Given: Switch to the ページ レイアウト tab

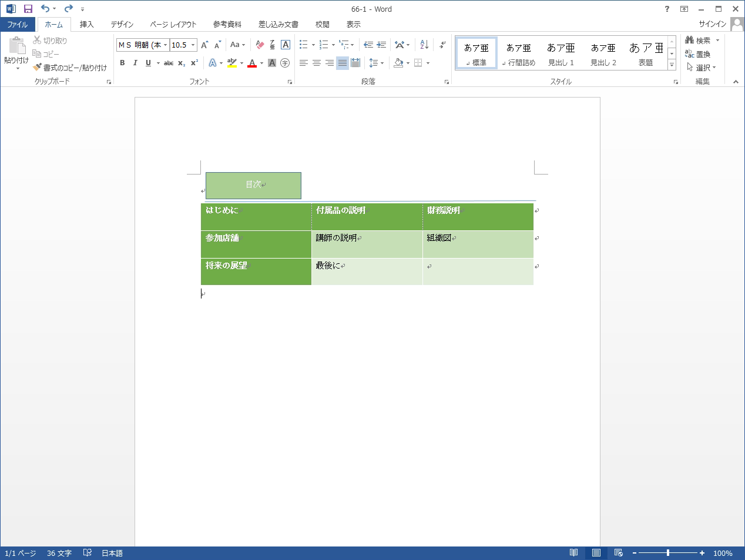Looking at the screenshot, I should pyautogui.click(x=173, y=24).
